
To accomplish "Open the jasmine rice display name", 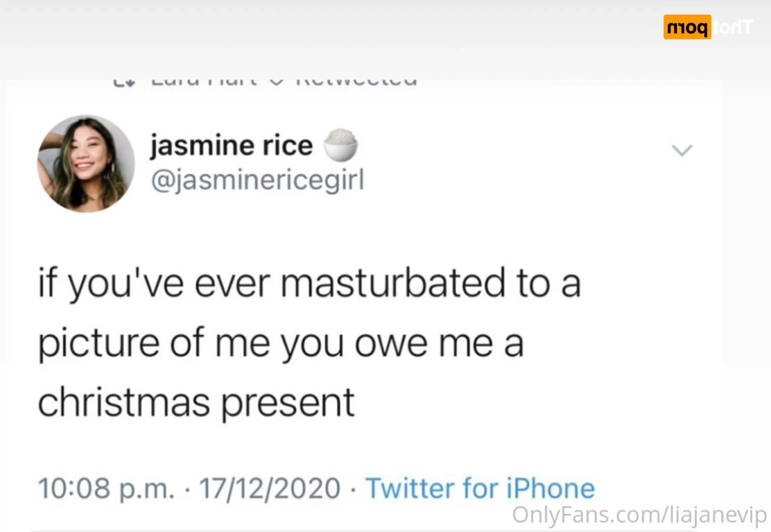I will (231, 145).
